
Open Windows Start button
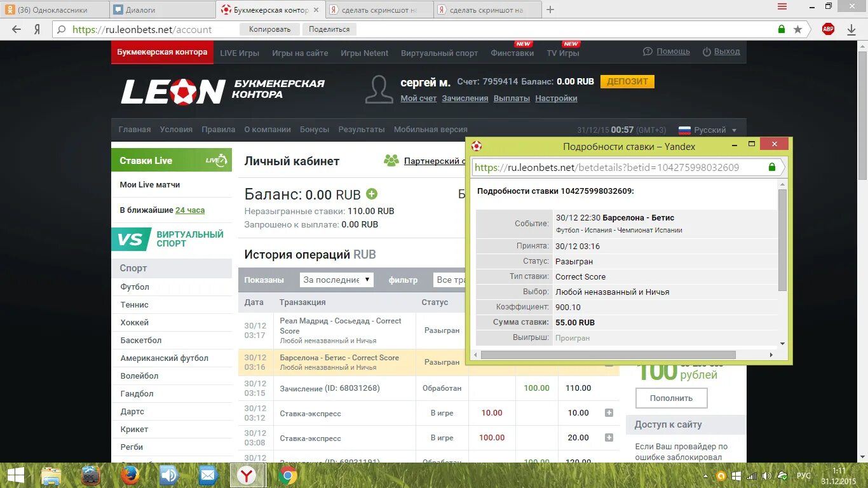click(15, 475)
